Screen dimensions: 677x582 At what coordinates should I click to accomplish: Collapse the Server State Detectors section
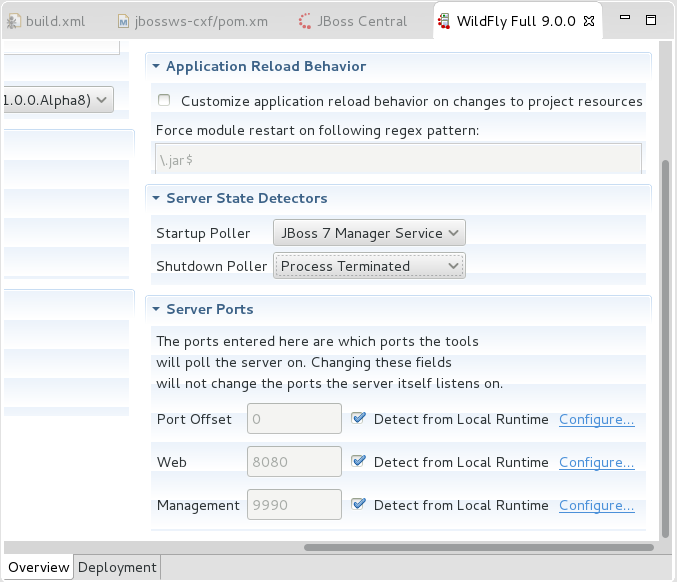tap(156, 198)
